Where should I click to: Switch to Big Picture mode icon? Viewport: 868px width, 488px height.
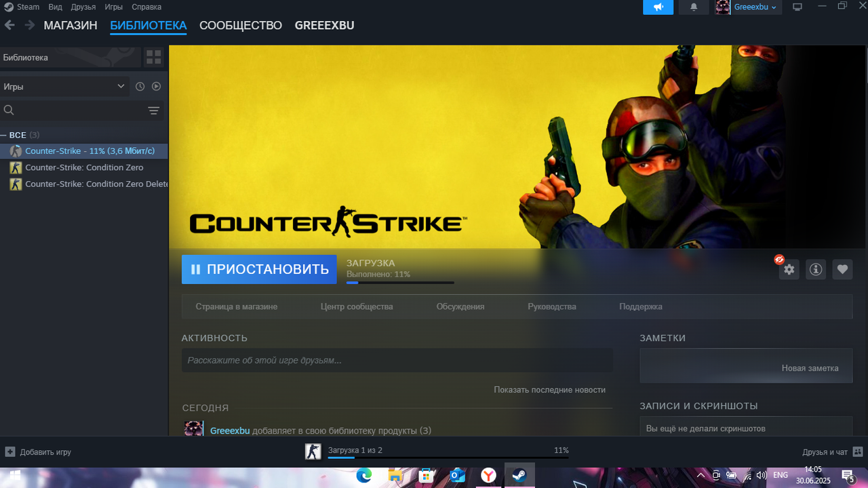(x=797, y=7)
